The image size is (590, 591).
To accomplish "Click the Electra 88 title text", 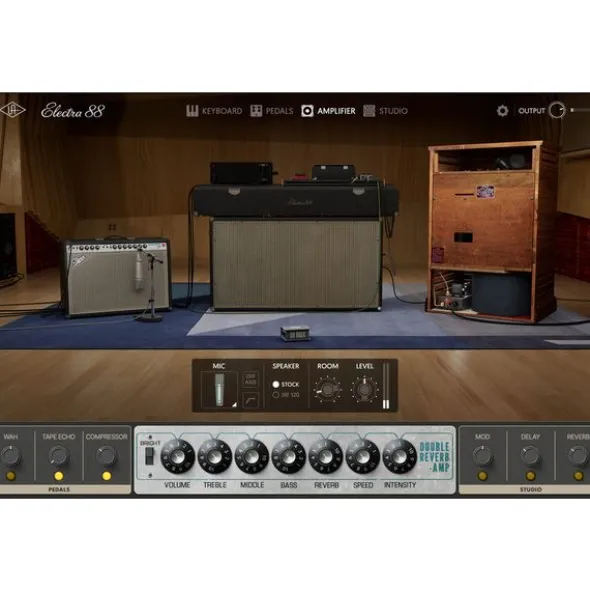I will tap(72, 110).
